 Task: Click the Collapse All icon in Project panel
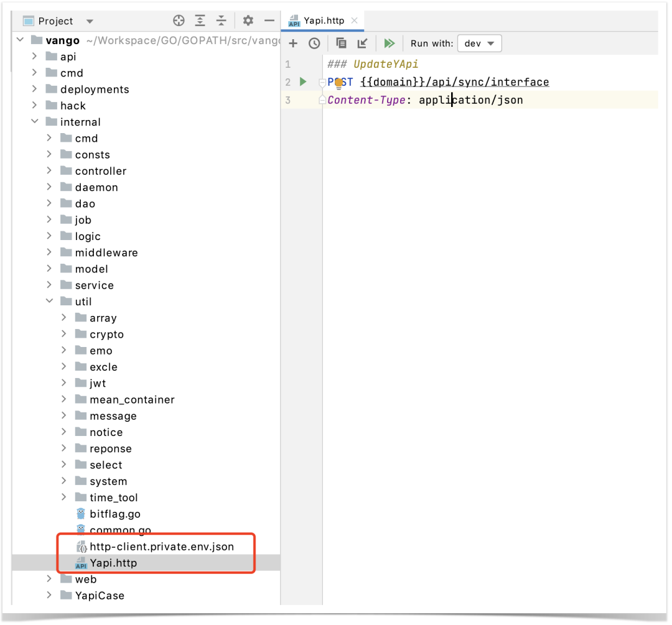(221, 21)
